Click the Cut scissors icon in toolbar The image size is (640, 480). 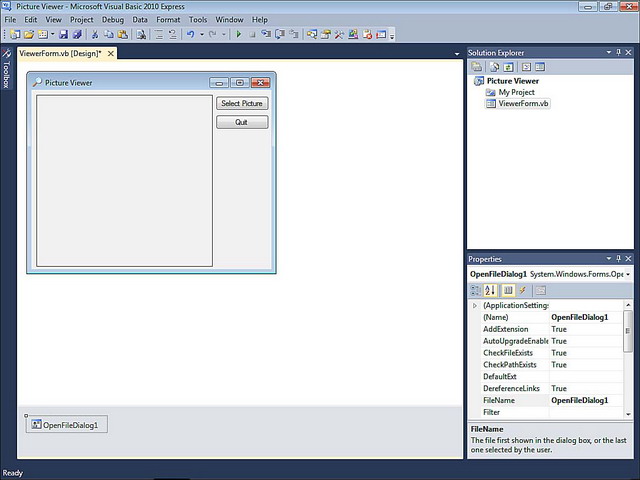[95, 35]
